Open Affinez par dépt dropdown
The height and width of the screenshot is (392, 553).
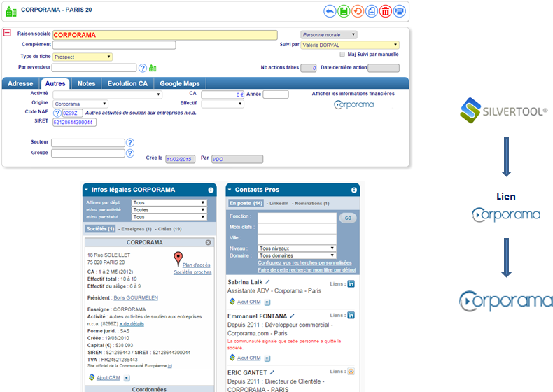pos(169,202)
